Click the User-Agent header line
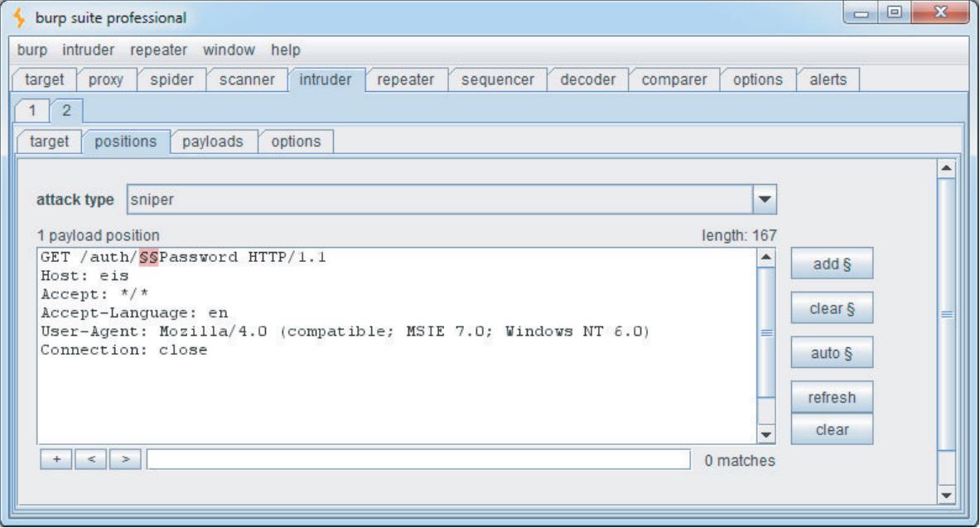This screenshot has height=528, width=980. tap(345, 332)
